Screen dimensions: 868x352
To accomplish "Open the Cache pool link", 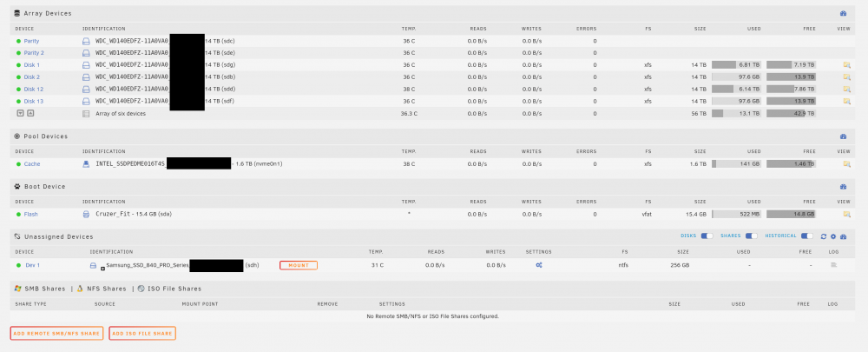I will point(32,164).
